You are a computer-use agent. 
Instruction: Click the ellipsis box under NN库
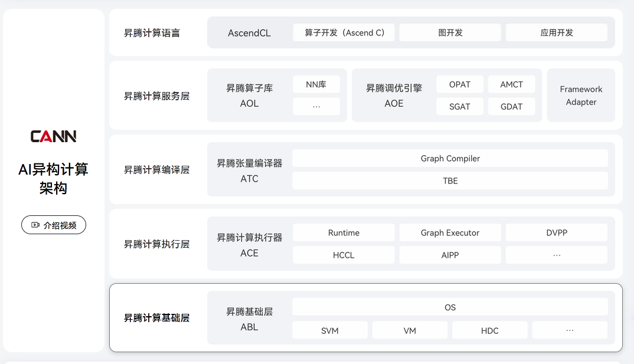pyautogui.click(x=316, y=107)
